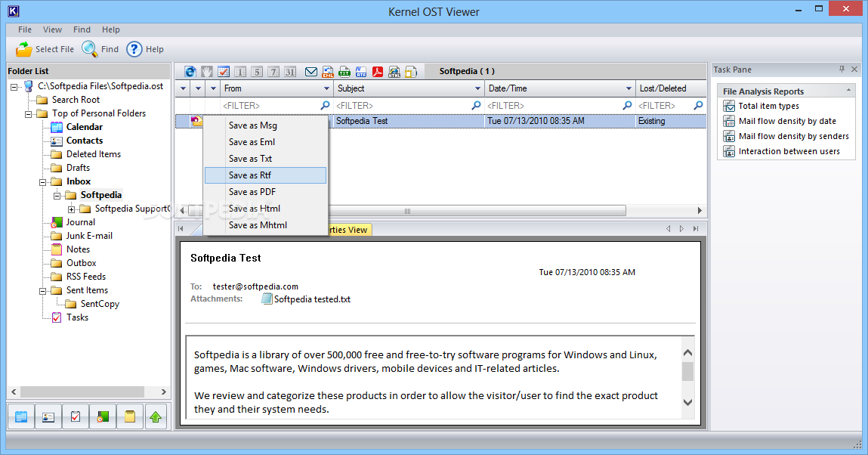Viewport: 868px width, 455px height.
Task: Click the Date/Time column filter field
Action: (559, 106)
